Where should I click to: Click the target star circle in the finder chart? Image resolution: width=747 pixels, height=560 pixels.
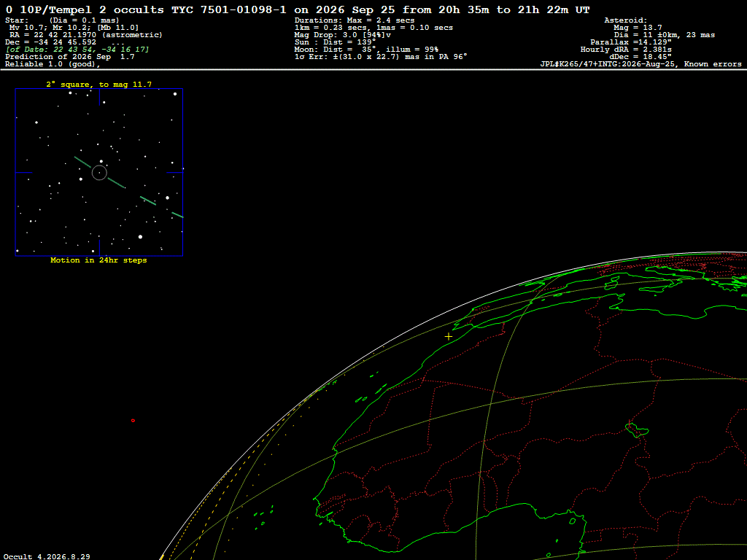tap(99, 173)
